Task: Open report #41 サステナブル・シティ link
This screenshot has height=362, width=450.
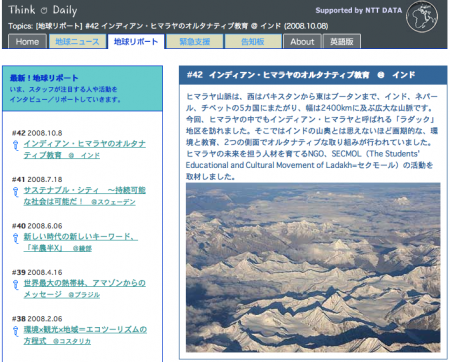Action: pyautogui.click(x=85, y=196)
